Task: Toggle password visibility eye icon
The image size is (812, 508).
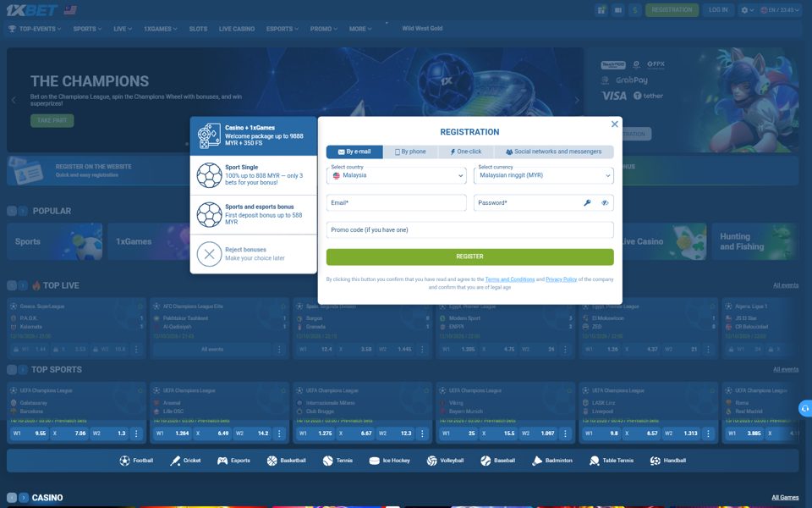Action: click(604, 202)
